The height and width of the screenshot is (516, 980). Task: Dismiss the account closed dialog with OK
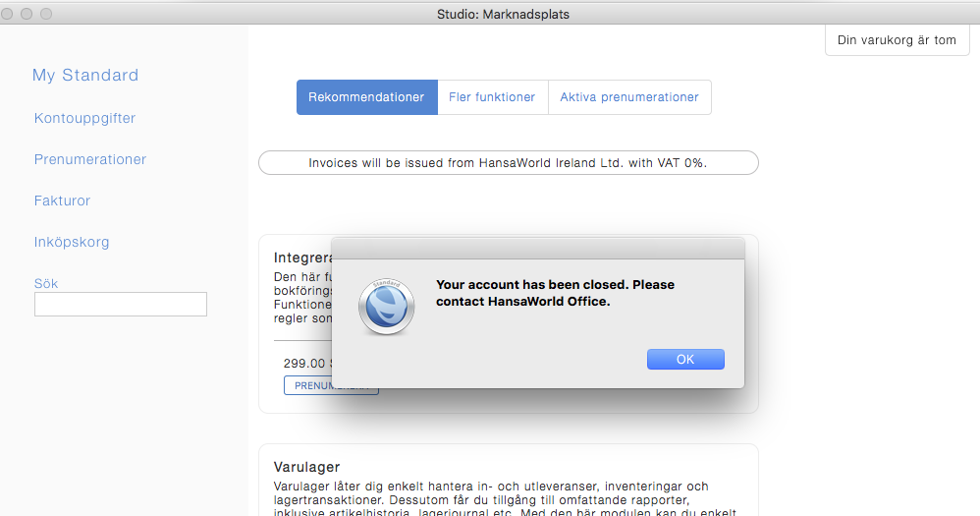click(x=685, y=359)
